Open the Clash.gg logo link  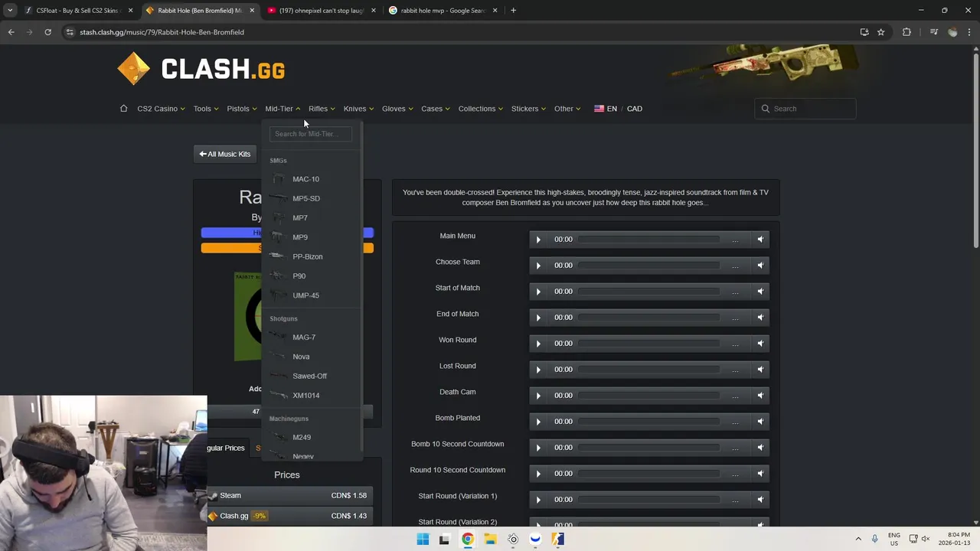[x=201, y=70]
